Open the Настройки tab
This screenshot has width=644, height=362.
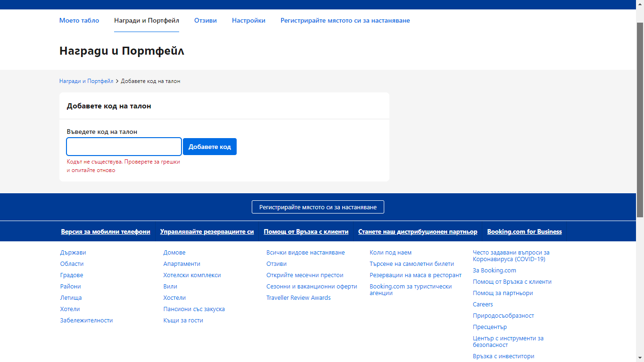248,21
